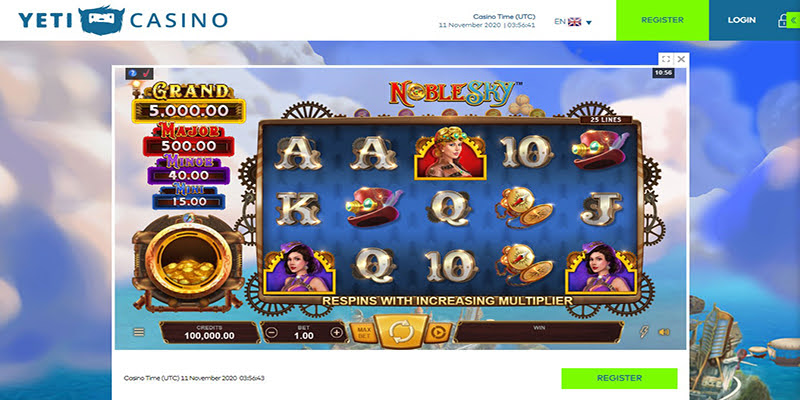Image resolution: width=800 pixels, height=400 pixels.
Task: Decrease the bet with the minus button
Action: pyautogui.click(x=272, y=333)
